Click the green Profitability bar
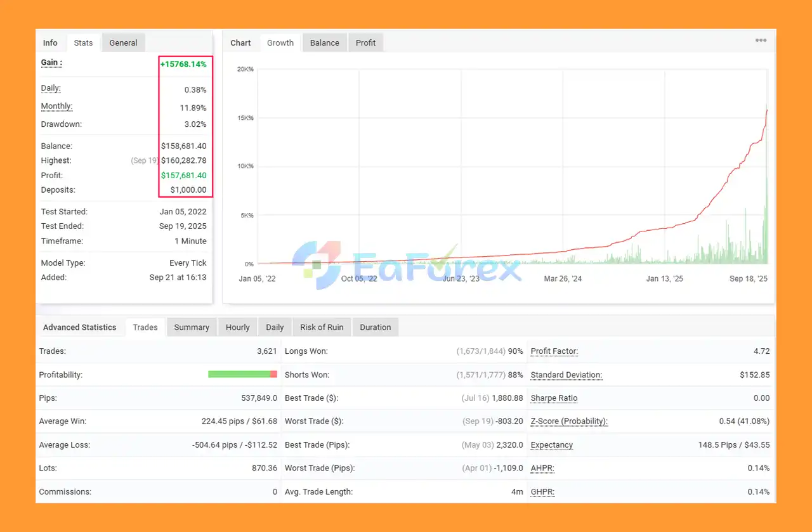The image size is (812, 532). [x=239, y=375]
